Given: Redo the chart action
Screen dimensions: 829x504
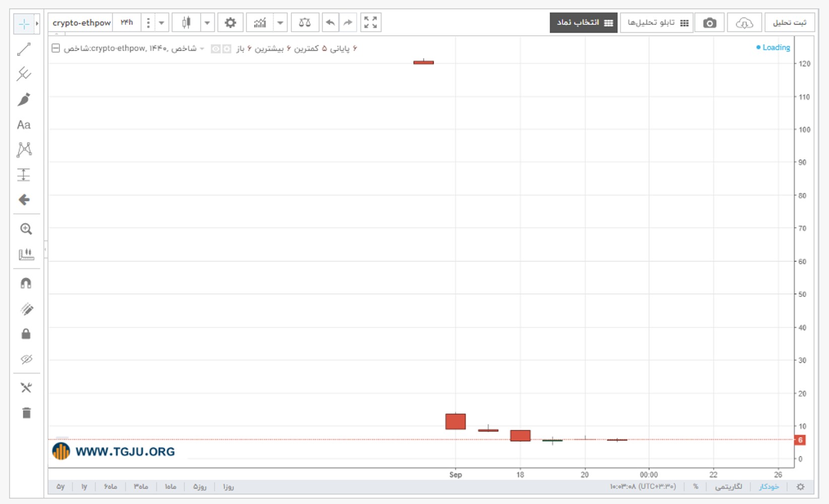Looking at the screenshot, I should tap(348, 23).
